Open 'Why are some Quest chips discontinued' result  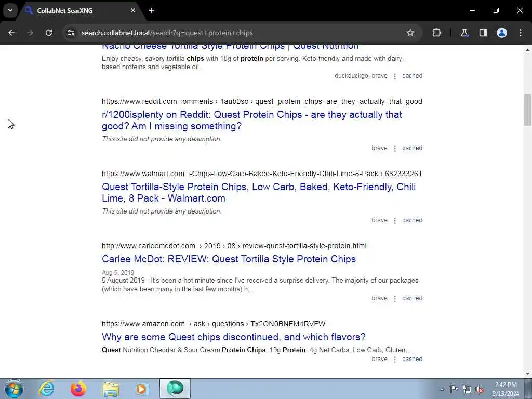(x=233, y=337)
